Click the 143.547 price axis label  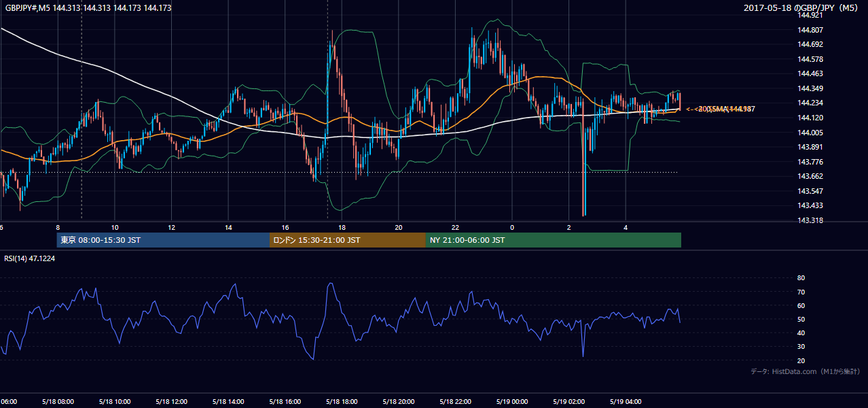[x=811, y=191]
